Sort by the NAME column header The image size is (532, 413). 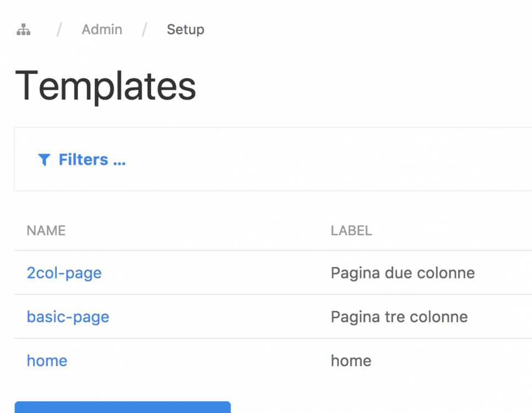point(46,230)
